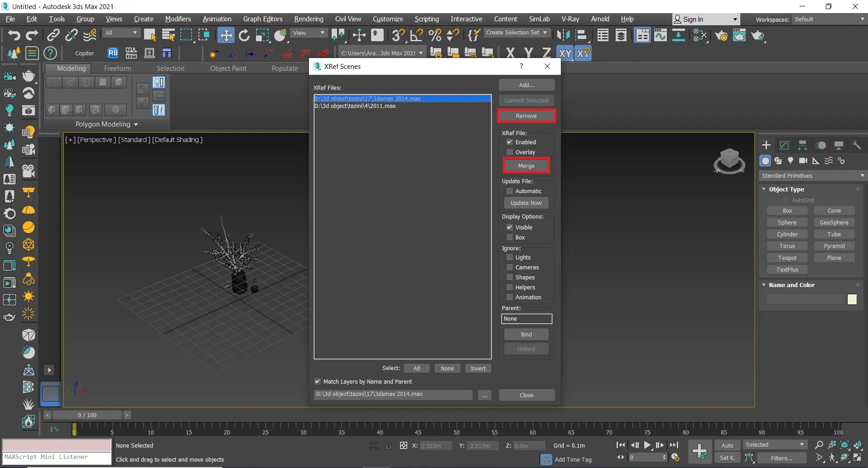Image resolution: width=868 pixels, height=468 pixels.
Task: Check the Automatic update option
Action: click(x=510, y=191)
